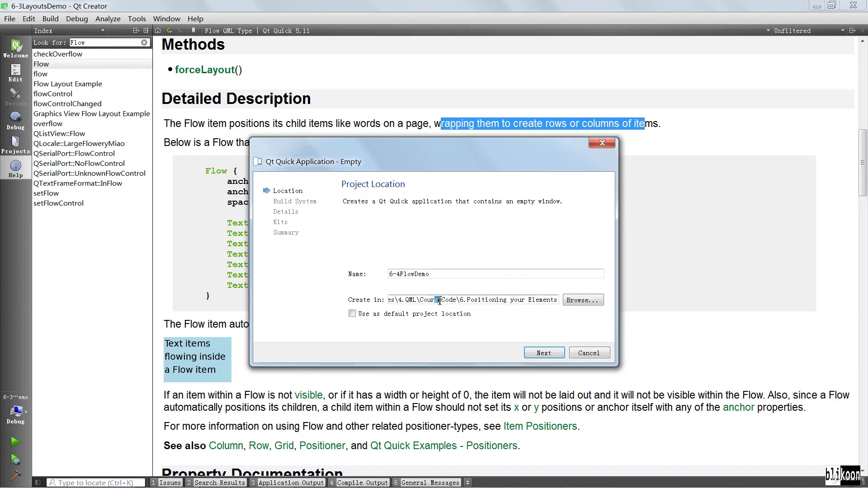This screenshot has height=488, width=868.
Task: Open the help page history dropdown arrow
Action: [x=768, y=31]
